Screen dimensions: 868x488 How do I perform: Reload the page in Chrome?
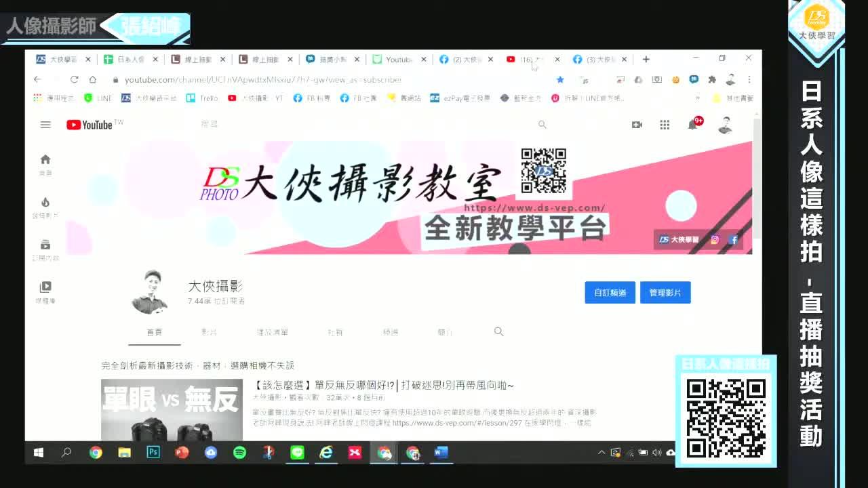tap(74, 79)
